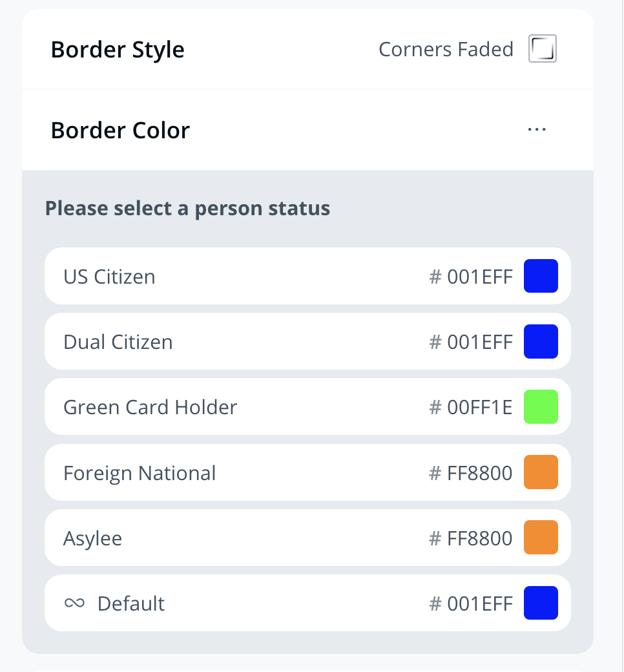
Task: Select the Green Card Holder status label
Action: 150,407
